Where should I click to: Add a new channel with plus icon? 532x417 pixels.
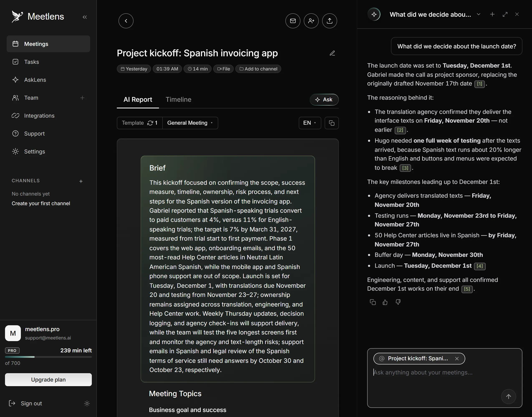(81, 181)
